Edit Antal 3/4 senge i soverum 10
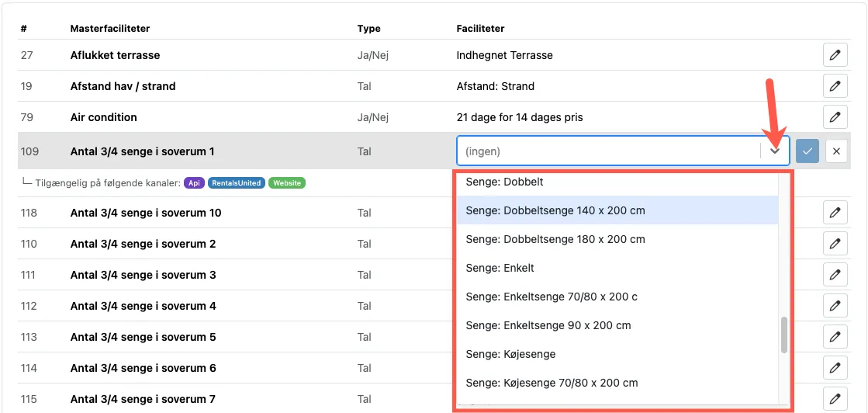Viewport: 868px width, 413px height. [x=835, y=213]
